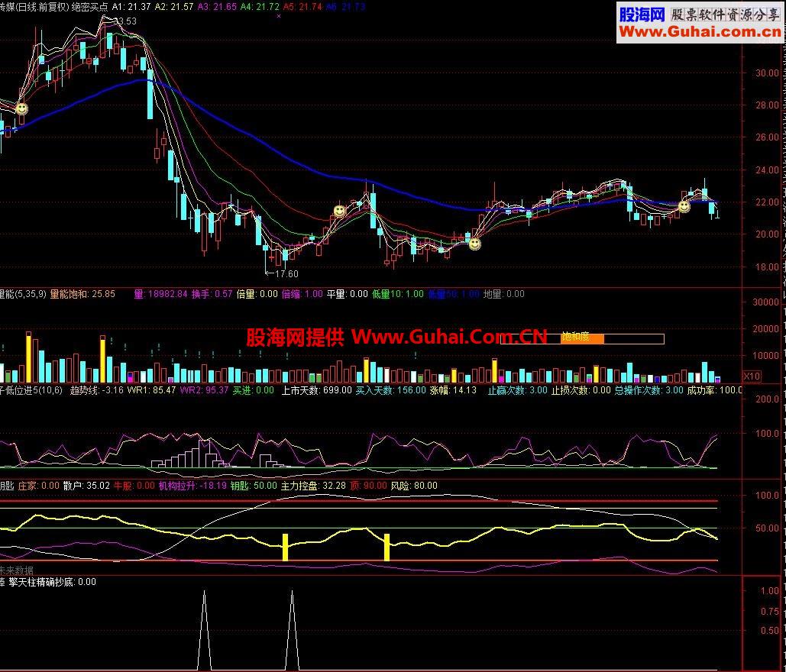Click the 倍缩: 1.00 label
The width and height of the screenshot is (786, 672).
tap(302, 294)
